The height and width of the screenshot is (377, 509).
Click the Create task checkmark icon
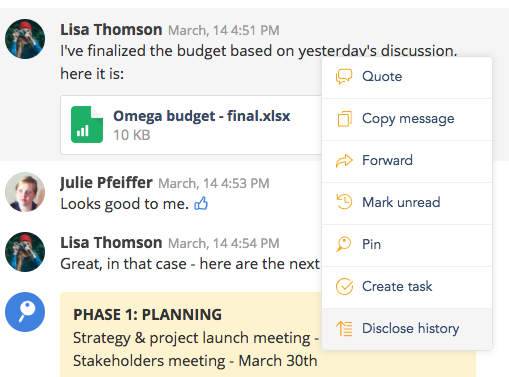[344, 286]
